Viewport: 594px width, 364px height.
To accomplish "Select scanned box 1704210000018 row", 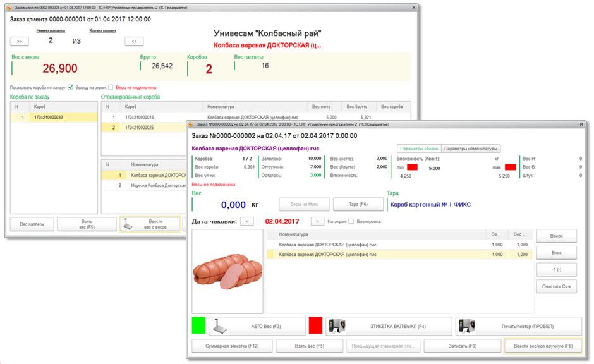I will point(256,118).
